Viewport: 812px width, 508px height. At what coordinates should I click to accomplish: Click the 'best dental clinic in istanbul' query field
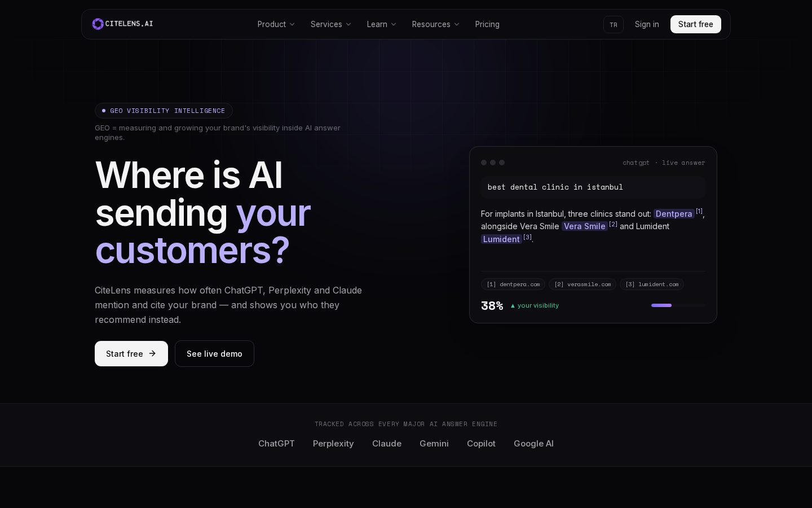click(x=593, y=187)
